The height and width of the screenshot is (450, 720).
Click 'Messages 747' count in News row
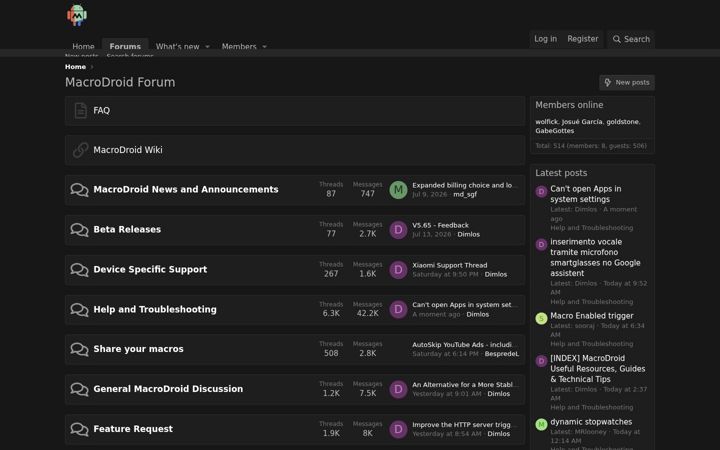[x=367, y=189]
